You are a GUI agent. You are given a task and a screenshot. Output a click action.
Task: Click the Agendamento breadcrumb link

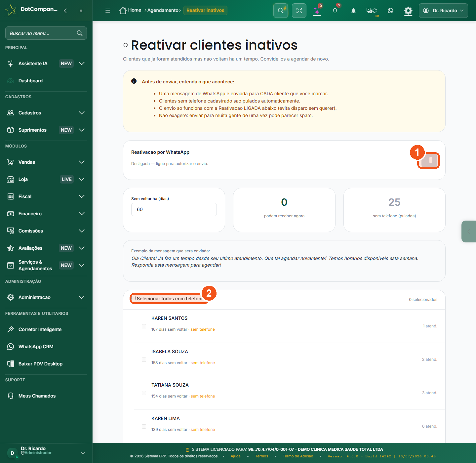coord(163,11)
